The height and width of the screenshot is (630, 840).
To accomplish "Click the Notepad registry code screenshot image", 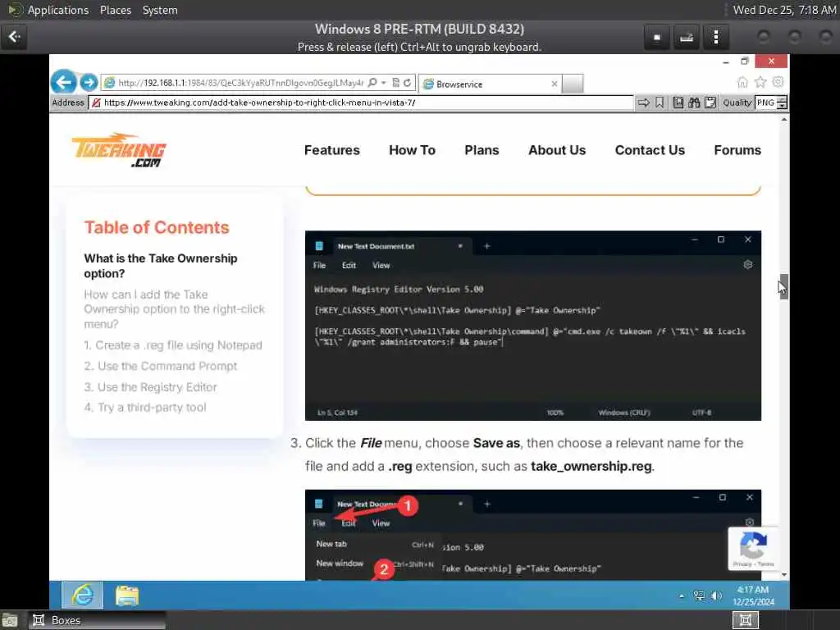I will (x=533, y=326).
